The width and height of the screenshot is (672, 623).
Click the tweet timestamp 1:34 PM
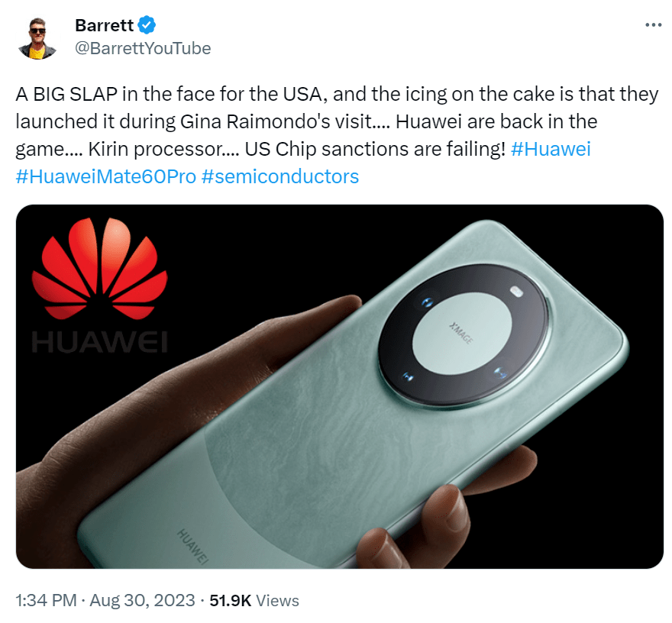[x=46, y=600]
